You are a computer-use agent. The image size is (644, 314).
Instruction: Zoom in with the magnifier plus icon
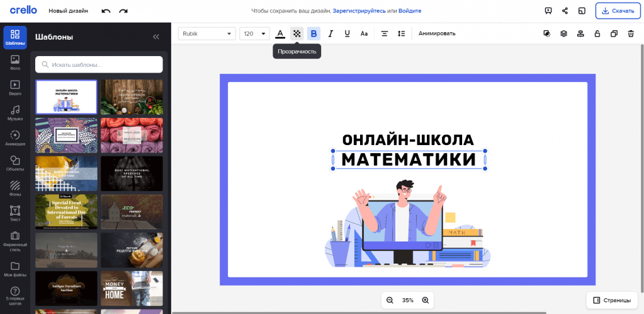pyautogui.click(x=426, y=300)
